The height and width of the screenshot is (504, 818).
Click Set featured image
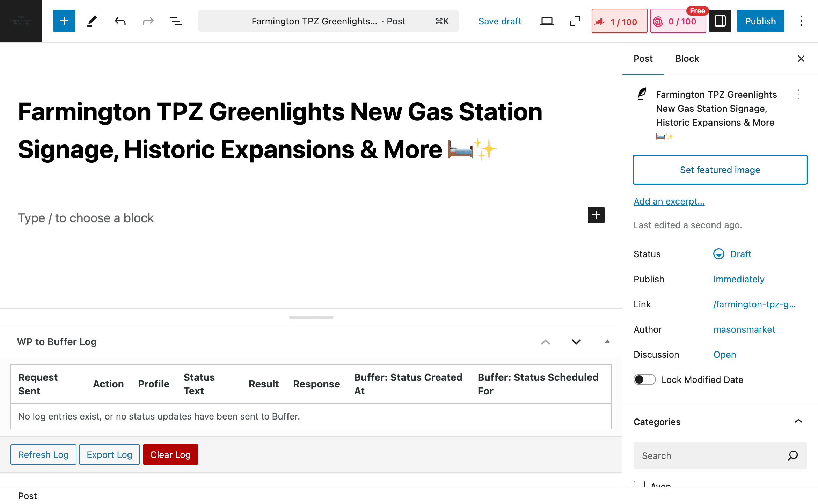pyautogui.click(x=720, y=170)
